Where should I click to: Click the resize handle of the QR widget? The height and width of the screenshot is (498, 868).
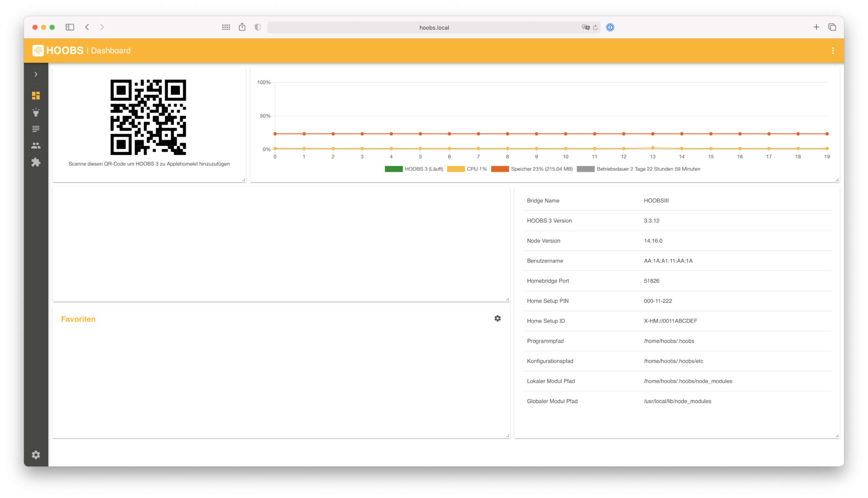(243, 180)
